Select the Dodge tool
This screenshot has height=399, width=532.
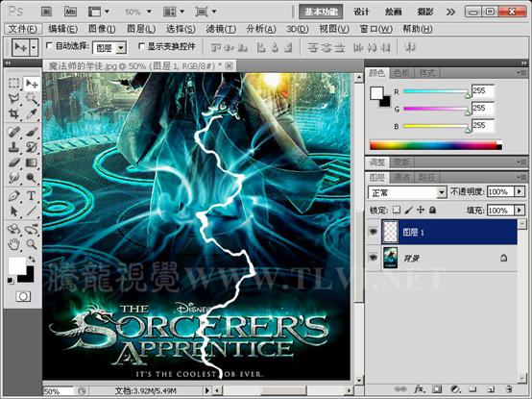tap(32, 178)
